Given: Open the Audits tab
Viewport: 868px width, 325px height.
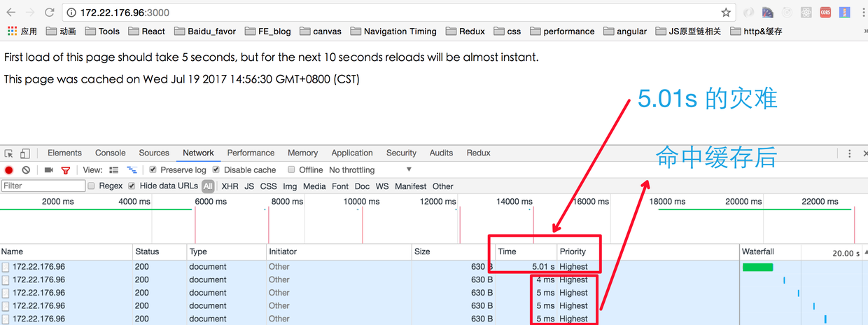Looking at the screenshot, I should (x=441, y=153).
